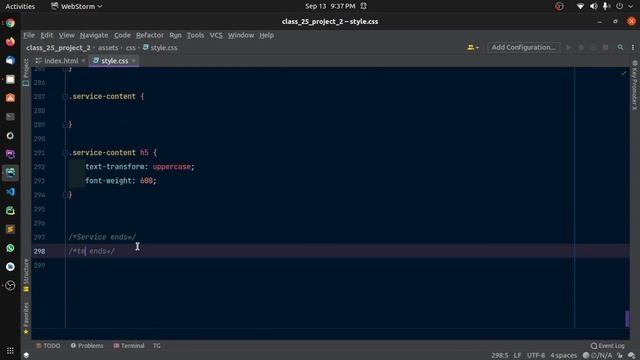The width and height of the screenshot is (640, 360).
Task: Close the index.html tab
Action: [83, 61]
